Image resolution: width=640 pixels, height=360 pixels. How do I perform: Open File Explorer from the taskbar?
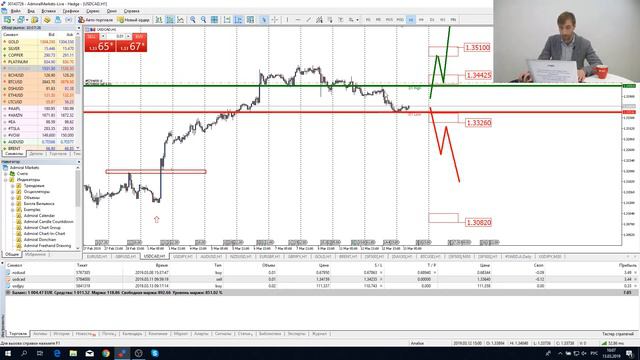coord(73,353)
